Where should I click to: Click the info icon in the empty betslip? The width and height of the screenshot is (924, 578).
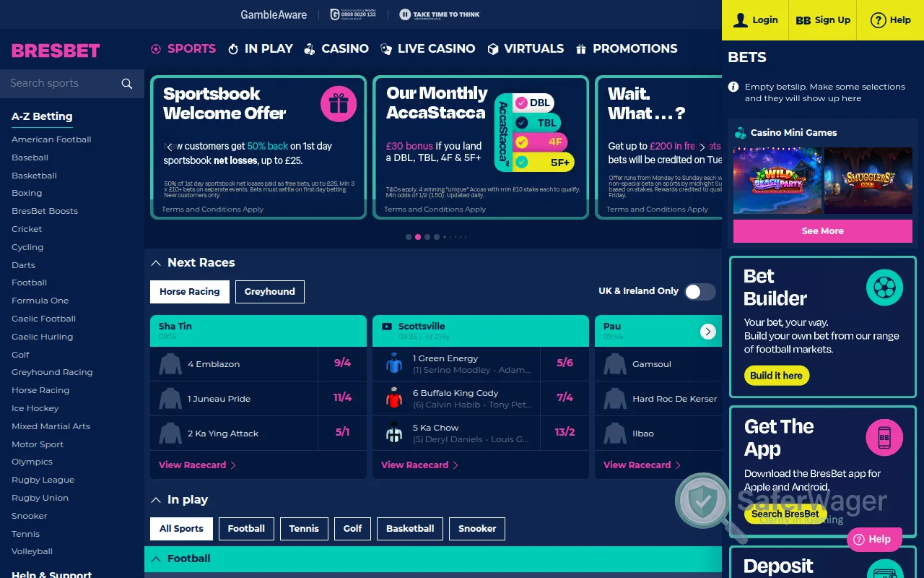733,86
